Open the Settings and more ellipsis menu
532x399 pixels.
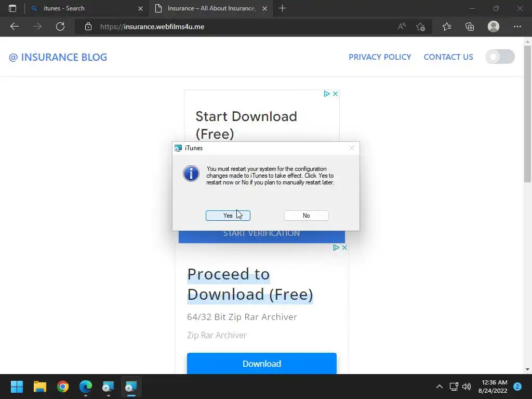[x=517, y=26]
